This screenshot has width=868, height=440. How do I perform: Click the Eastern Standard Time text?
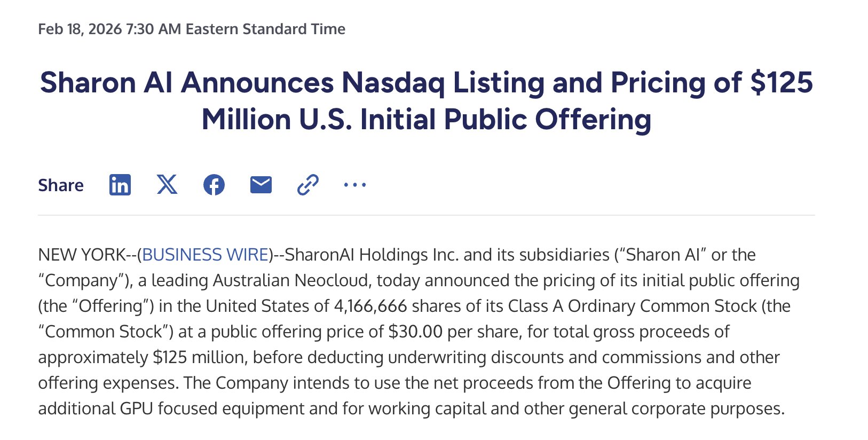[265, 29]
